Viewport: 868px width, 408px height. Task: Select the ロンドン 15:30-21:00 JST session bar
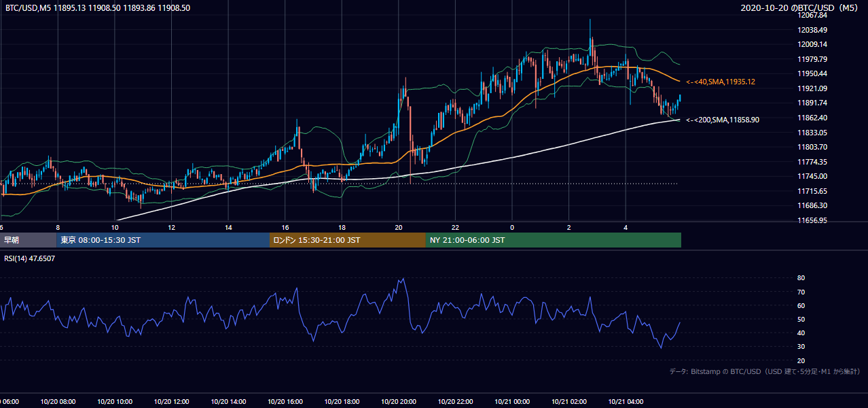pyautogui.click(x=348, y=240)
